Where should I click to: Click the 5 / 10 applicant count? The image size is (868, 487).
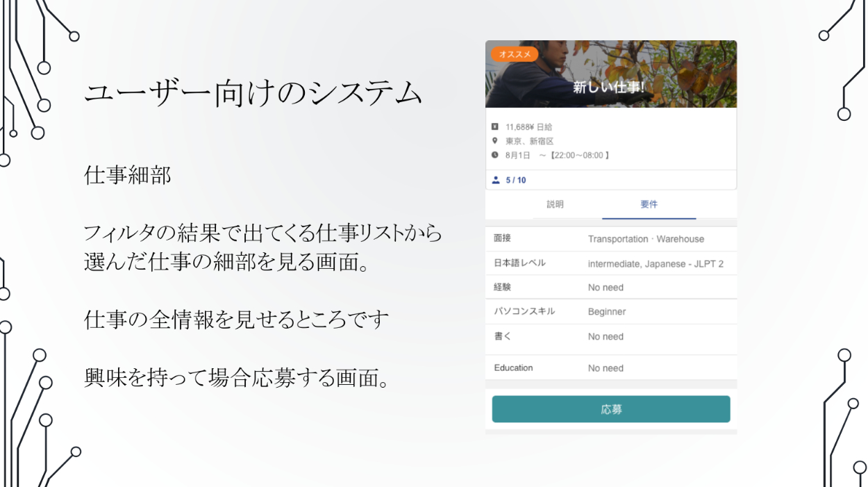point(516,180)
